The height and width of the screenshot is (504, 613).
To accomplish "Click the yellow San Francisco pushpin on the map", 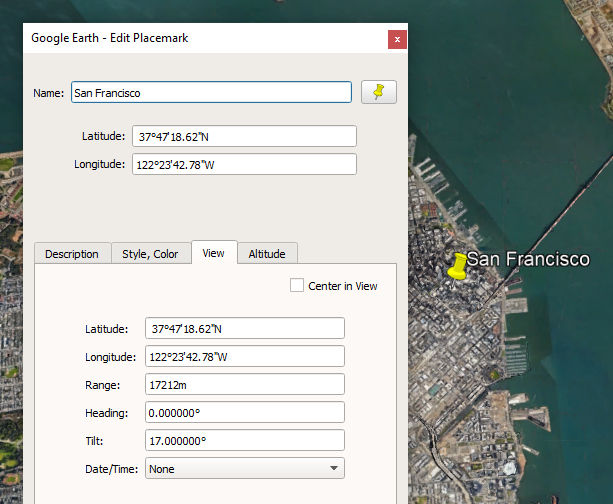I will point(458,267).
